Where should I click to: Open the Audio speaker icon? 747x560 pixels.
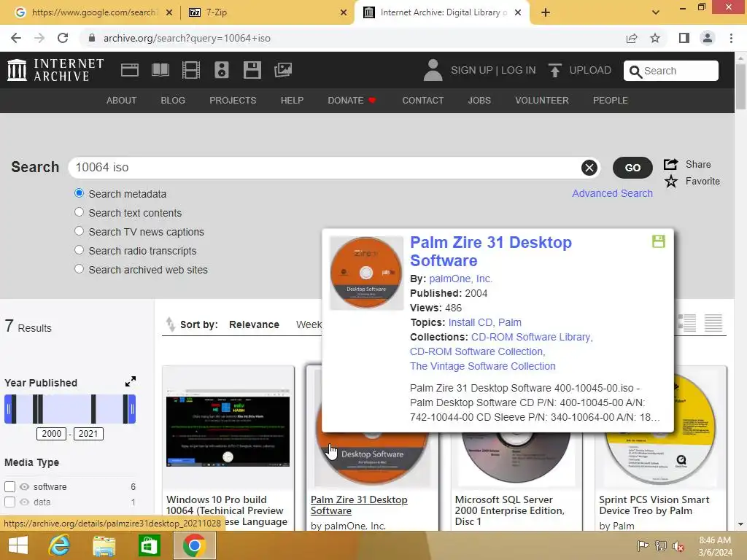222,70
